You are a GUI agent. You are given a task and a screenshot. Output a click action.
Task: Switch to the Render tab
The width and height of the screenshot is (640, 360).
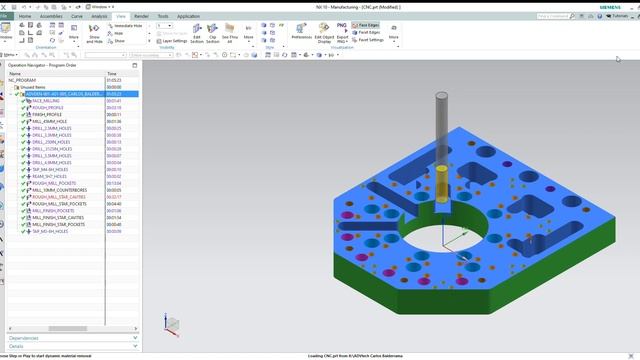click(141, 16)
